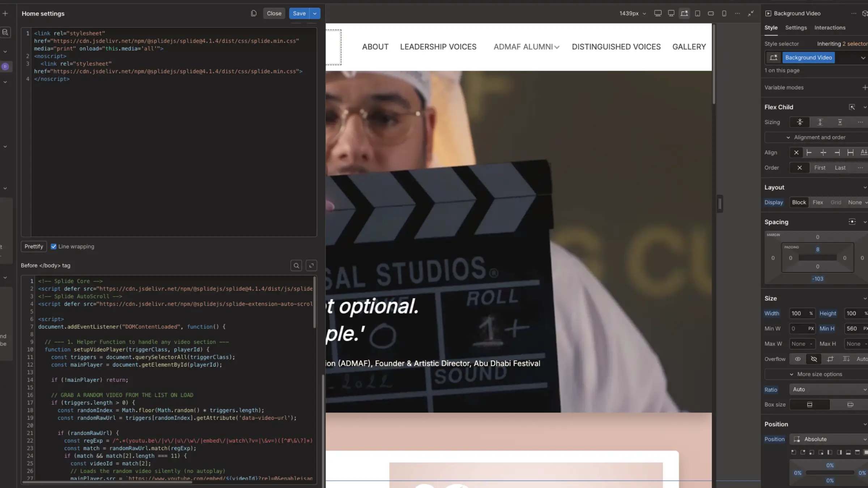Click the selector state icon beside Background Video class

[x=773, y=57]
